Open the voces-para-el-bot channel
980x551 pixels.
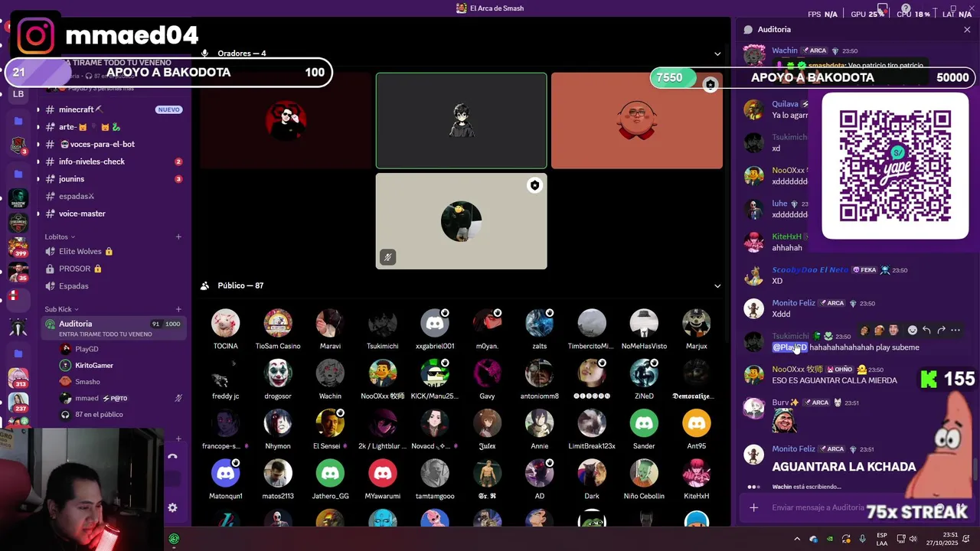click(114, 144)
